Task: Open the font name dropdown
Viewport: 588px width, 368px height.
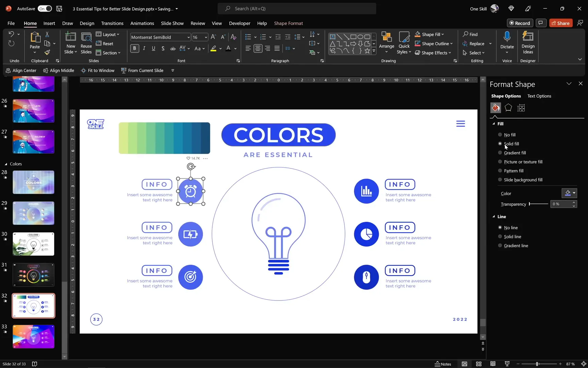Action: [188, 37]
